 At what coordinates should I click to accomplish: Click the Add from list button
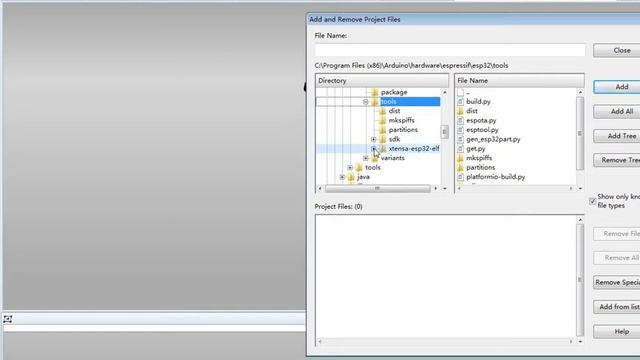(x=617, y=307)
